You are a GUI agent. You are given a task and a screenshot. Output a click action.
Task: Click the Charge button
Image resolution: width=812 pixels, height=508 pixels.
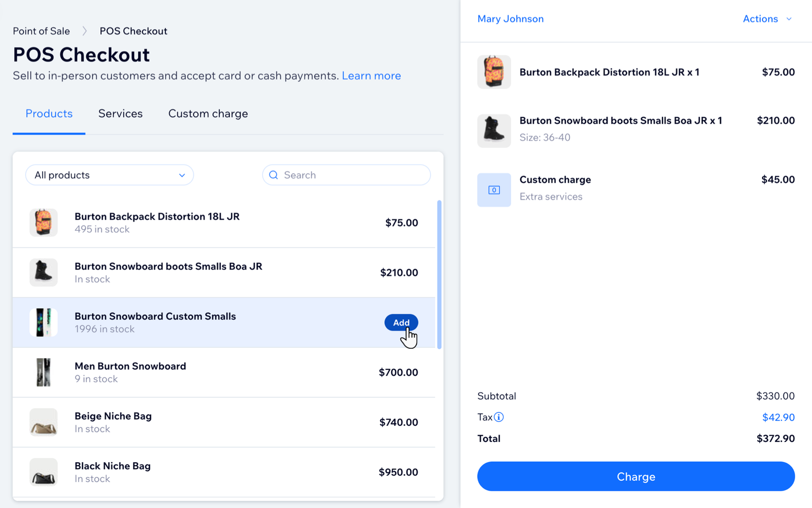click(x=636, y=477)
